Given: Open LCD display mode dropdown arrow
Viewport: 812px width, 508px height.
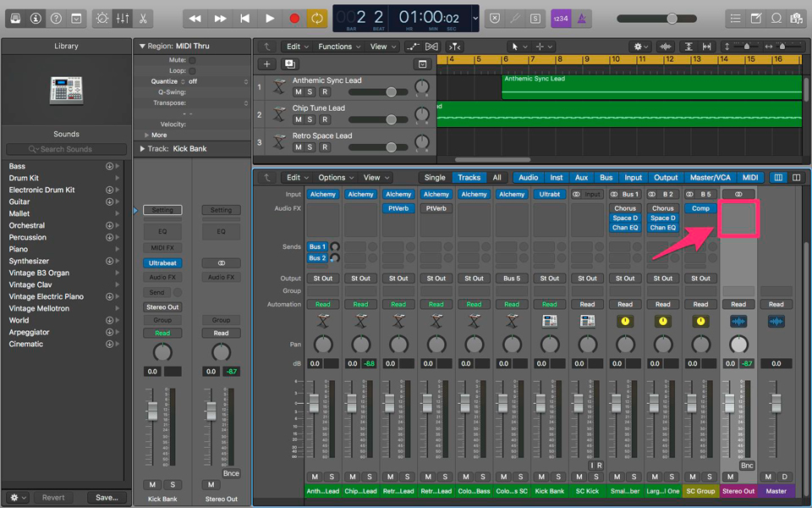Looking at the screenshot, I should click(475, 19).
